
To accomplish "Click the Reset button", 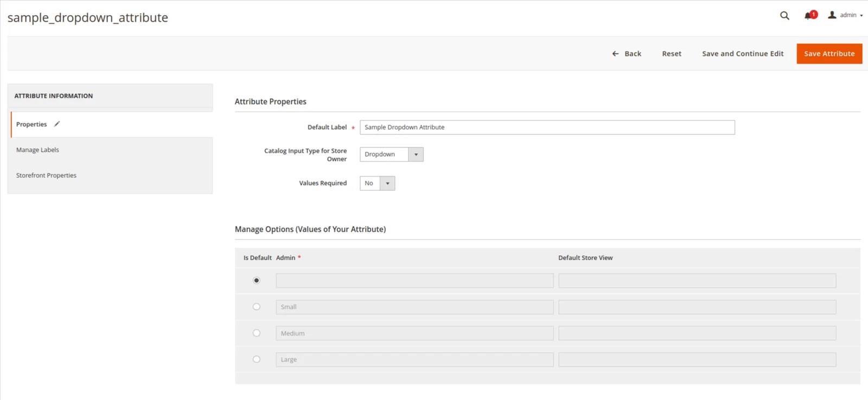I will pos(672,54).
